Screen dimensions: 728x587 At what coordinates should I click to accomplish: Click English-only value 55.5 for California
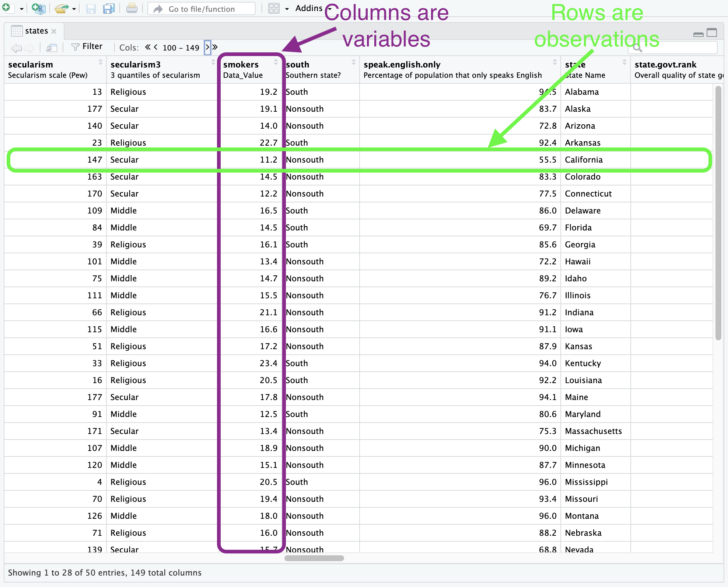(x=547, y=160)
